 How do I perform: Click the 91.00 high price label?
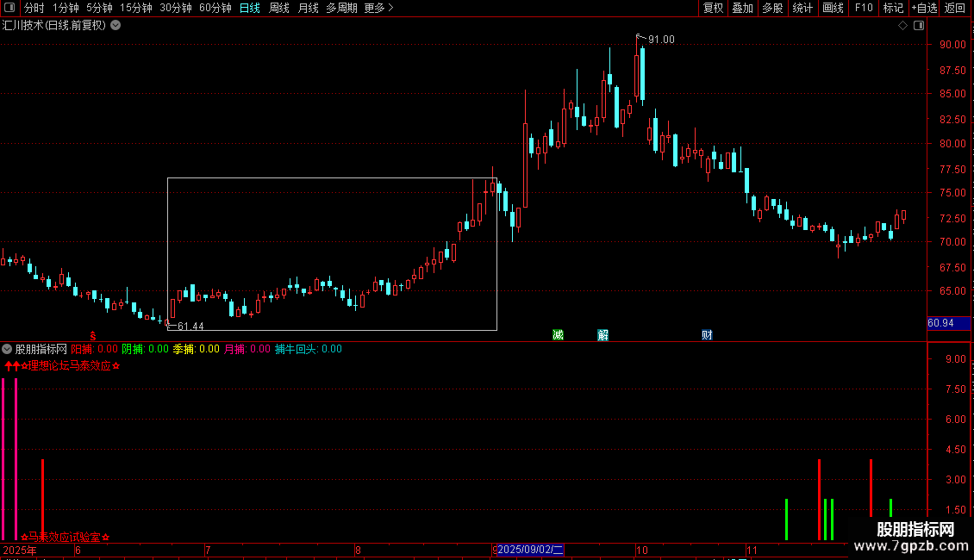[661, 40]
